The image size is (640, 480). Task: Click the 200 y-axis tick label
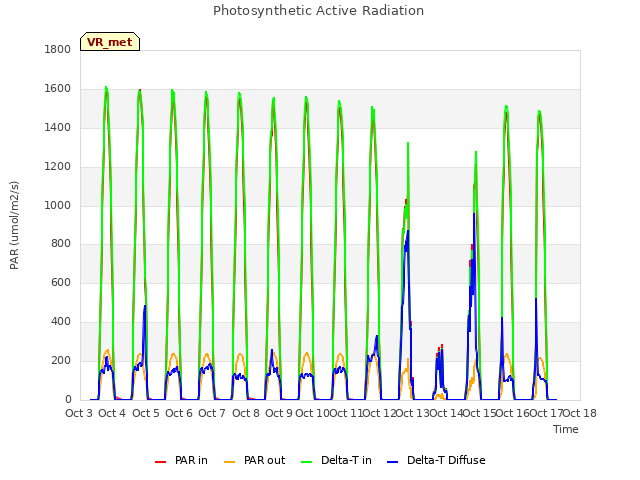tap(61, 360)
